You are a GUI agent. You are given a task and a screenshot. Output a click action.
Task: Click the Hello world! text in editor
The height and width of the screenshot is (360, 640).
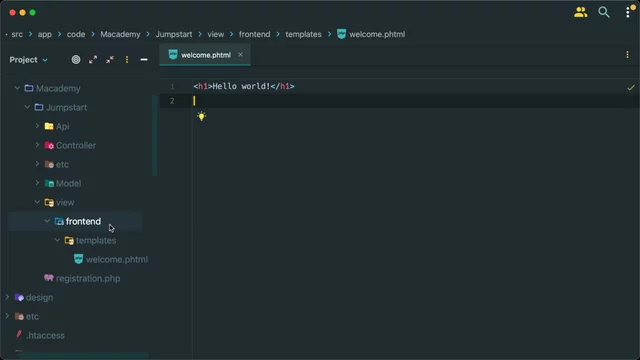pos(241,86)
